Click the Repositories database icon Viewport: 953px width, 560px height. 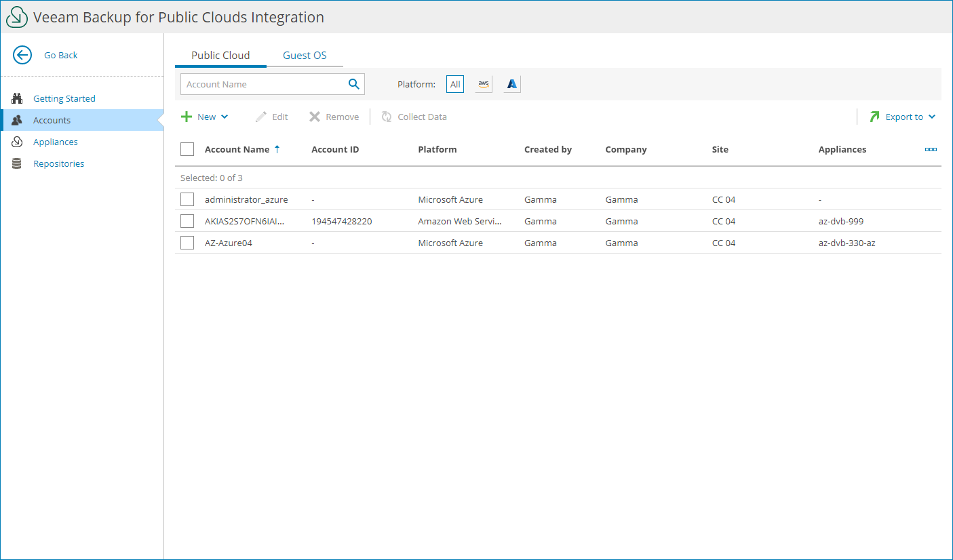(17, 163)
